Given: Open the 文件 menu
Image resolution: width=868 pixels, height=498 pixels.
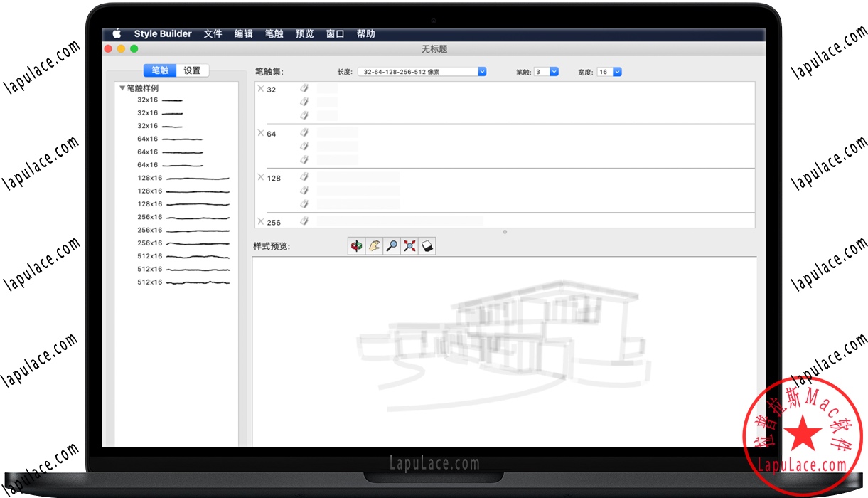Looking at the screenshot, I should tap(213, 34).
